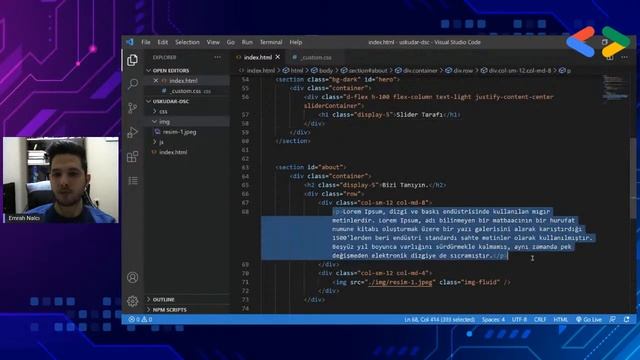Screen dimensions: 640x360
Task: Open Explorer panel more actions ellipsis
Action: tap(217, 57)
